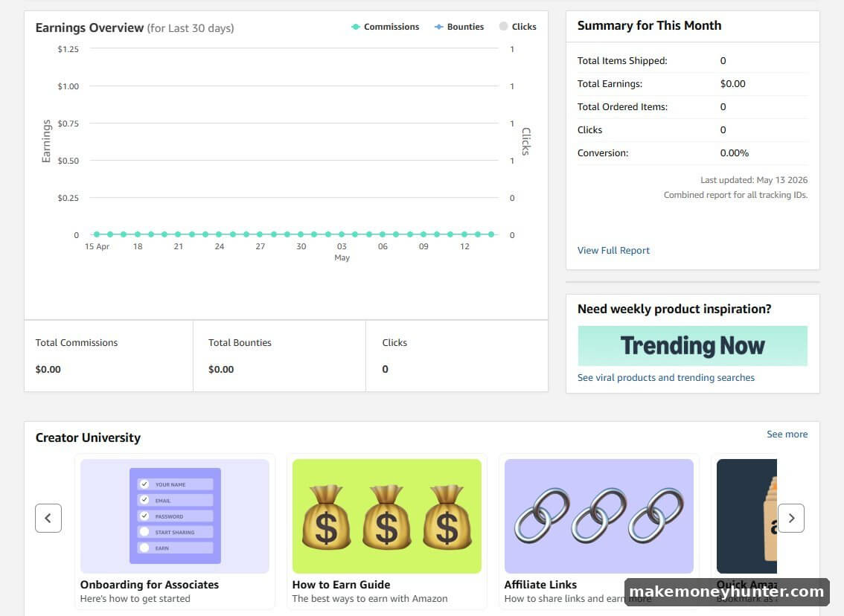Click the Summary for This Month heading

(x=649, y=26)
